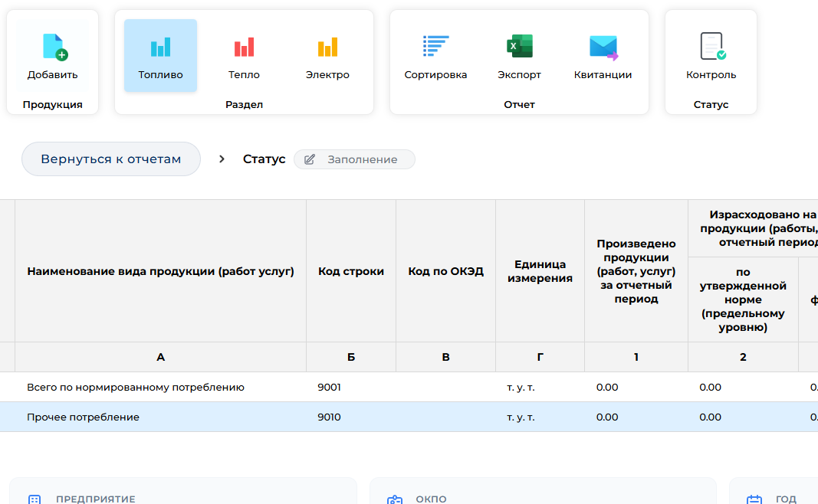
Task: Click the breadcrumb chevron arrow
Action: (x=222, y=159)
